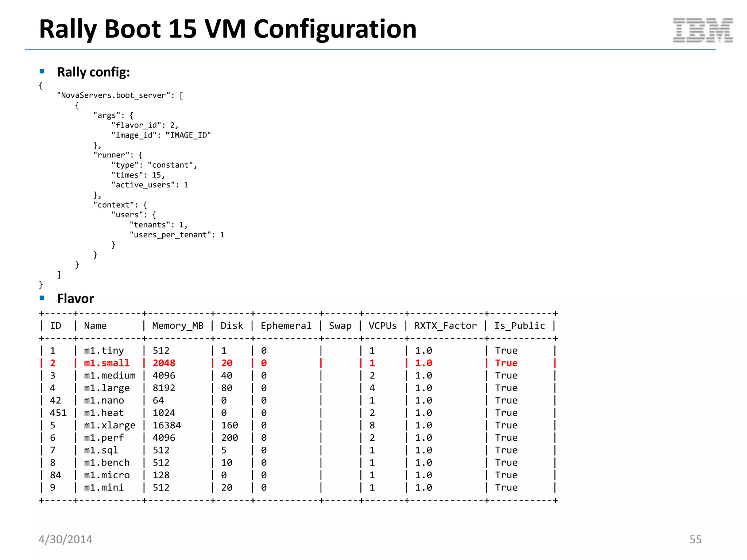Image resolution: width=747 pixels, height=560 pixels.
Task: Click the m1.heat flavor name
Action: (104, 413)
